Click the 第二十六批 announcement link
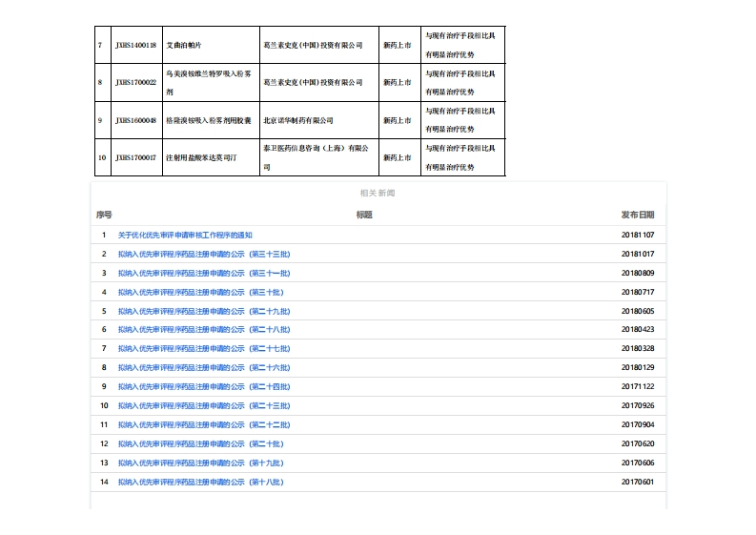 204,368
